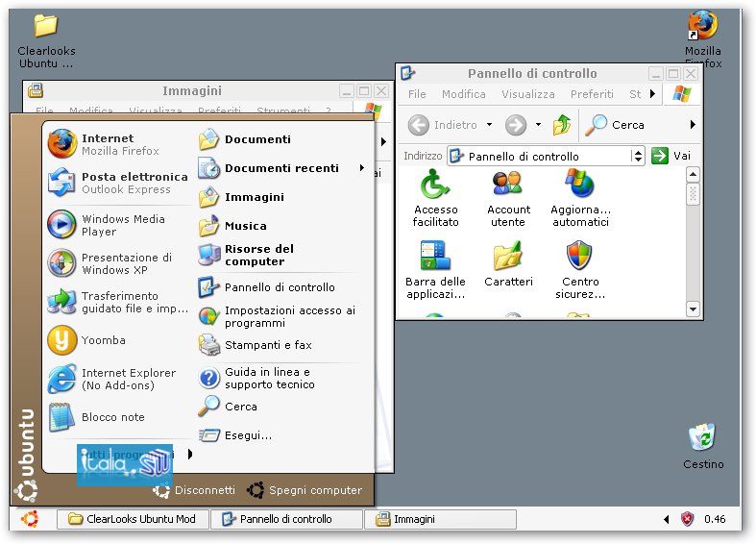Open Preferiti menu in Pannello di controllo
Image resolution: width=756 pixels, height=544 pixels.
point(592,94)
